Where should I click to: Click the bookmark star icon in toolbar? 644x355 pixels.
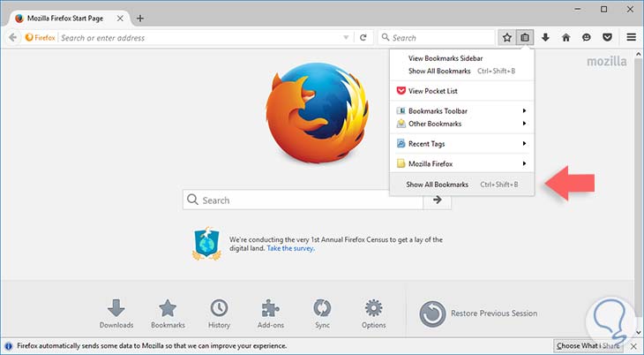coord(507,37)
